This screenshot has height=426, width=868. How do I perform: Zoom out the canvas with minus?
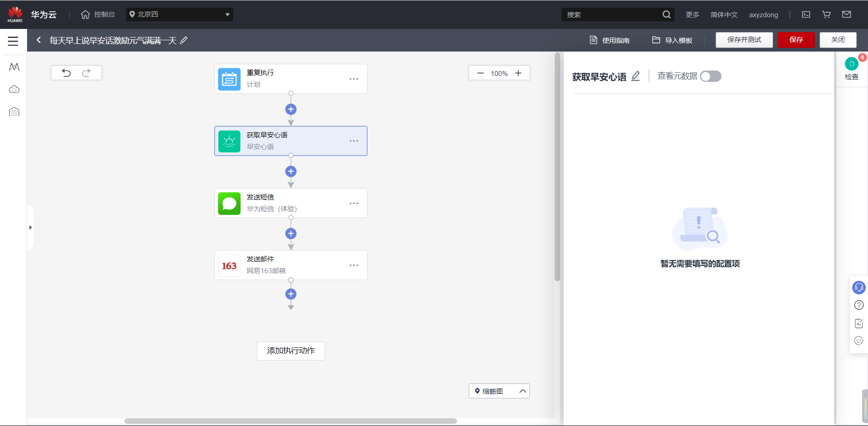click(x=480, y=73)
